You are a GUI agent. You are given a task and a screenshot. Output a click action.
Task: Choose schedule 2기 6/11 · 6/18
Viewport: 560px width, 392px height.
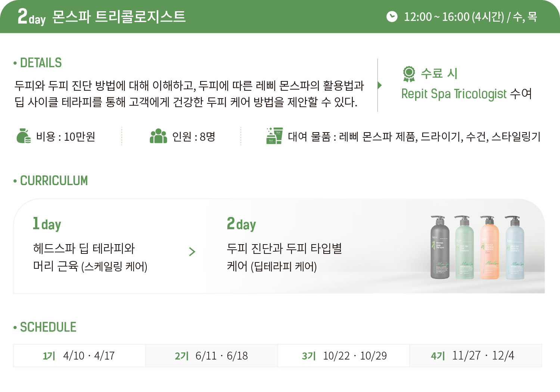(212, 356)
